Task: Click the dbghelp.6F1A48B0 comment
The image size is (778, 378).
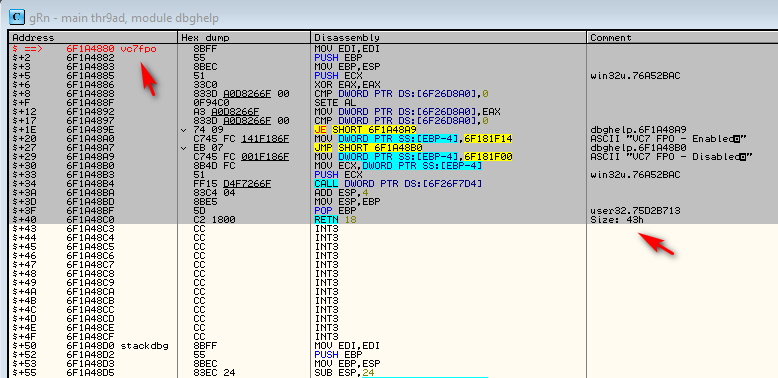Action: [x=638, y=148]
